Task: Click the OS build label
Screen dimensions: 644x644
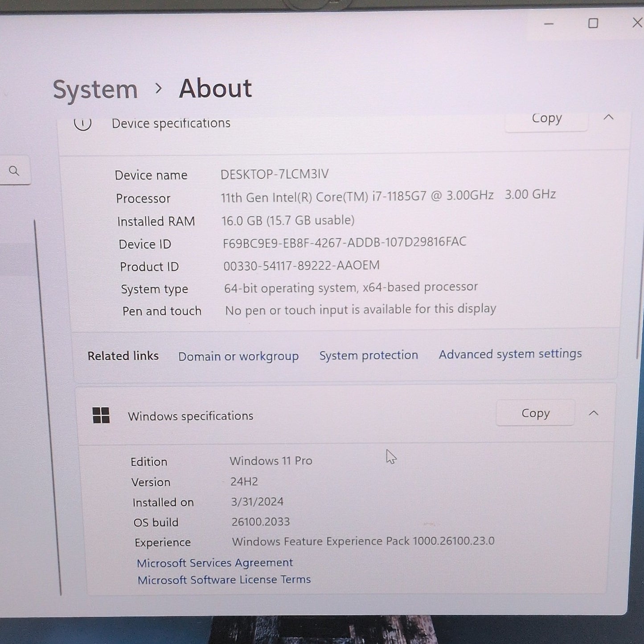Action: click(156, 522)
